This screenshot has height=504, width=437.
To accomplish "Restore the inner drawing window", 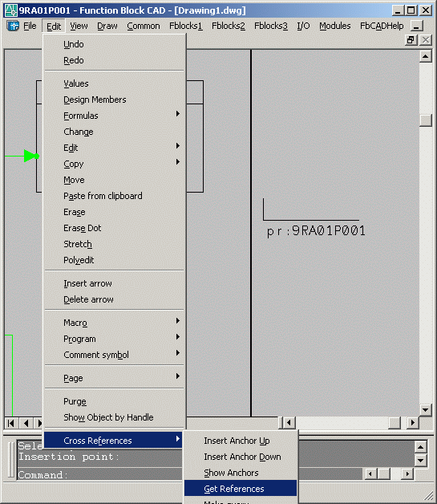I will 411,40.
